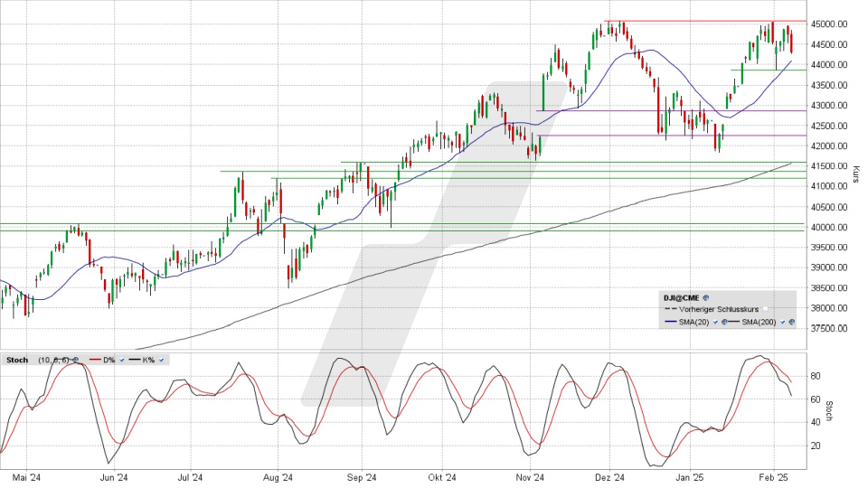
Task: Uncheck the D% line checkmark
Action: 122,360
